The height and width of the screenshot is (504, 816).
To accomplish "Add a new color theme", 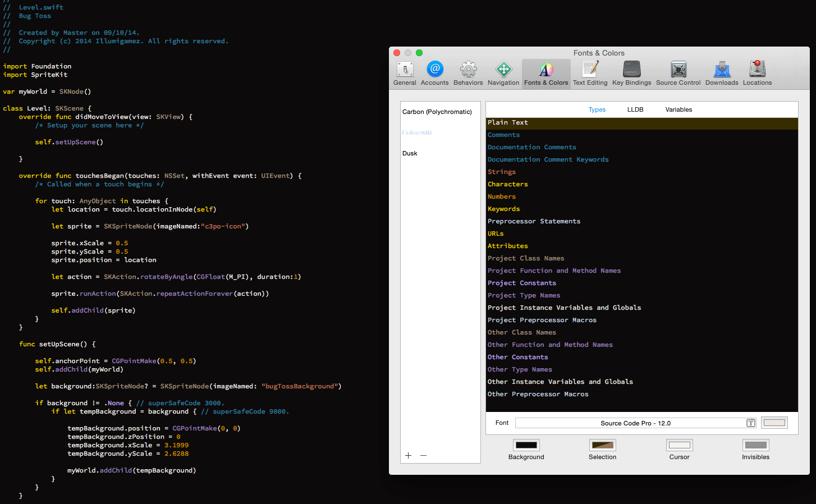I will (x=408, y=455).
